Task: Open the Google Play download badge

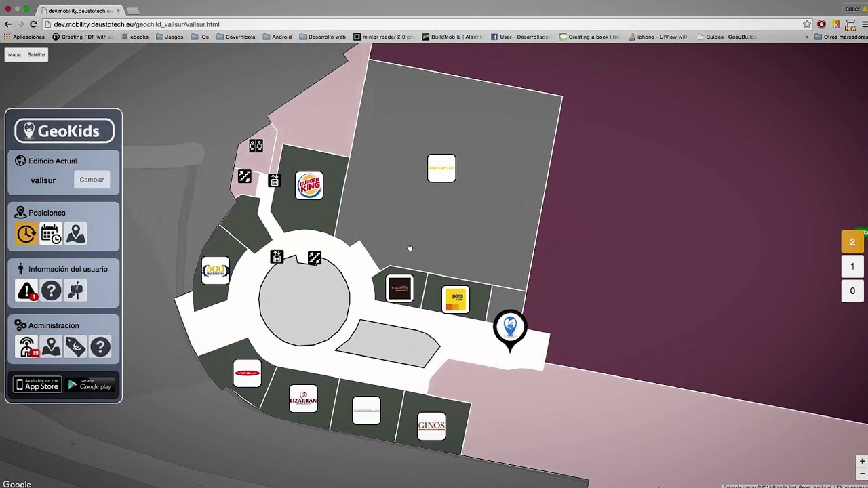Action: 90,385
